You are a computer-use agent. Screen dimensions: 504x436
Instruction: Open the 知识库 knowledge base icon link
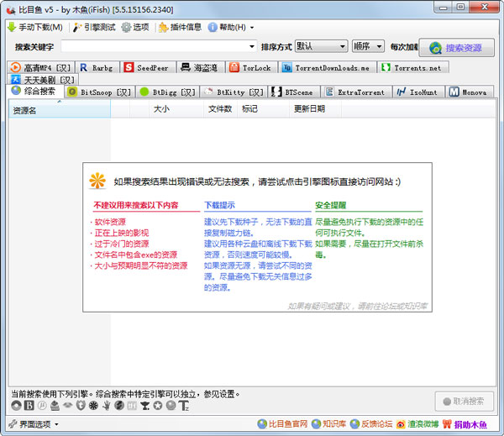pos(315,424)
